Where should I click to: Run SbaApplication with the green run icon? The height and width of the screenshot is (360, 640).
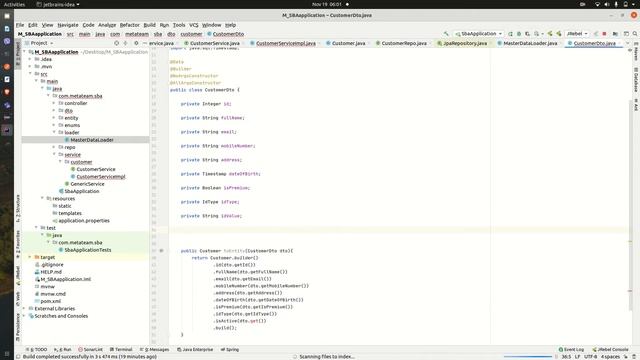(510, 34)
